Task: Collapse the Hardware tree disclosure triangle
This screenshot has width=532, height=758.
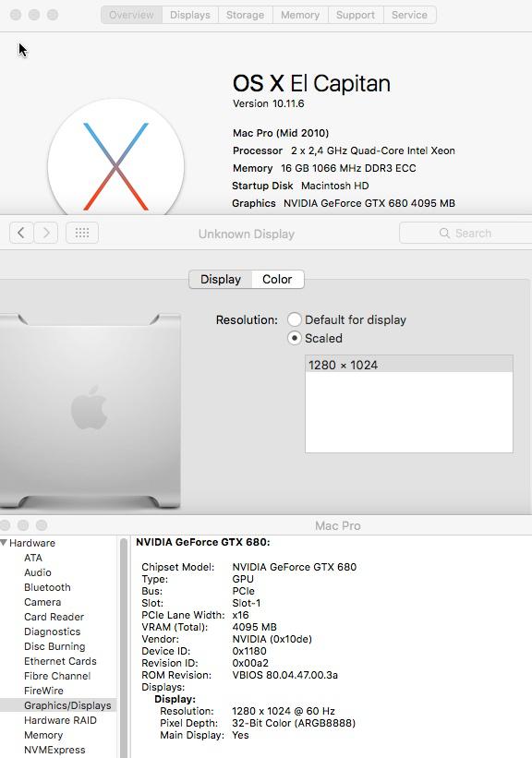Action: click(4, 543)
